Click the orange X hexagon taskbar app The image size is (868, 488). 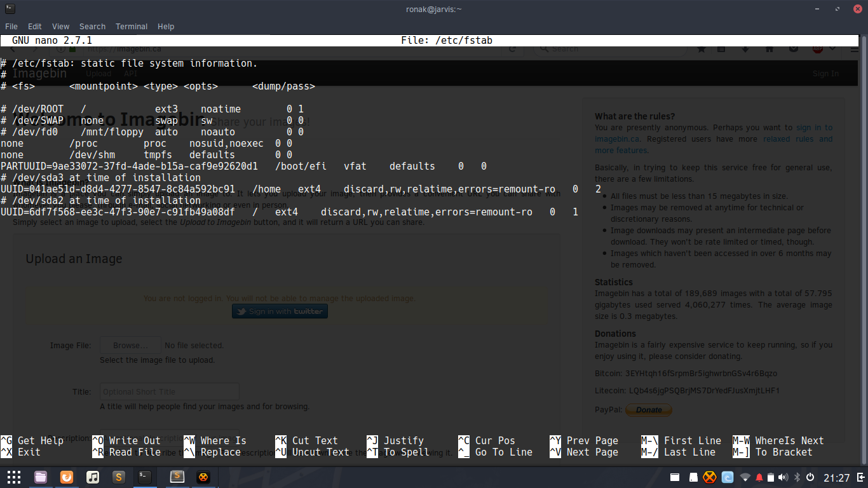coord(203,477)
